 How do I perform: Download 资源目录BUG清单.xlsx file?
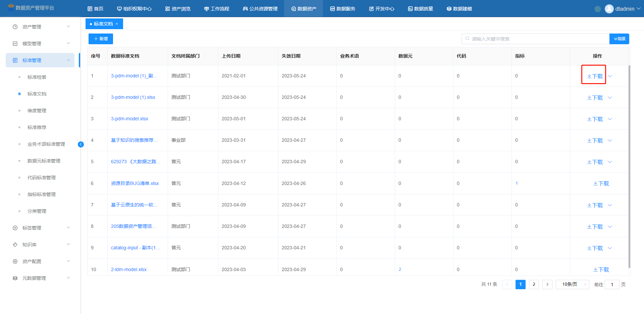point(601,184)
